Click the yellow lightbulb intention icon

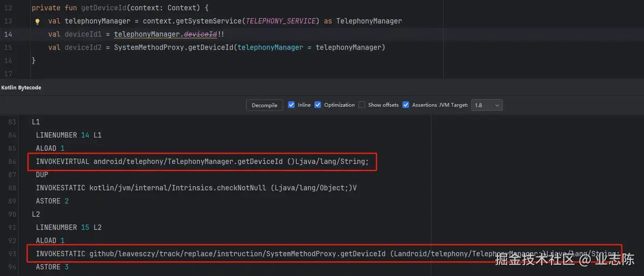(37, 21)
